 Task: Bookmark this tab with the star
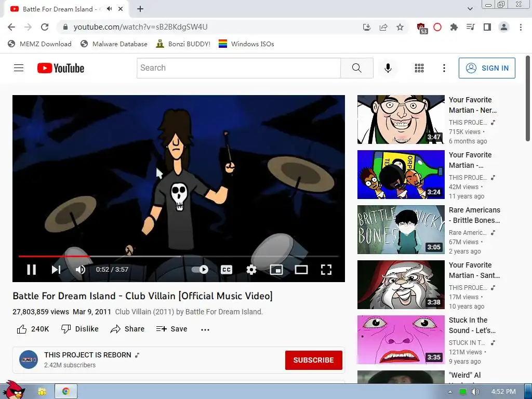point(400,27)
